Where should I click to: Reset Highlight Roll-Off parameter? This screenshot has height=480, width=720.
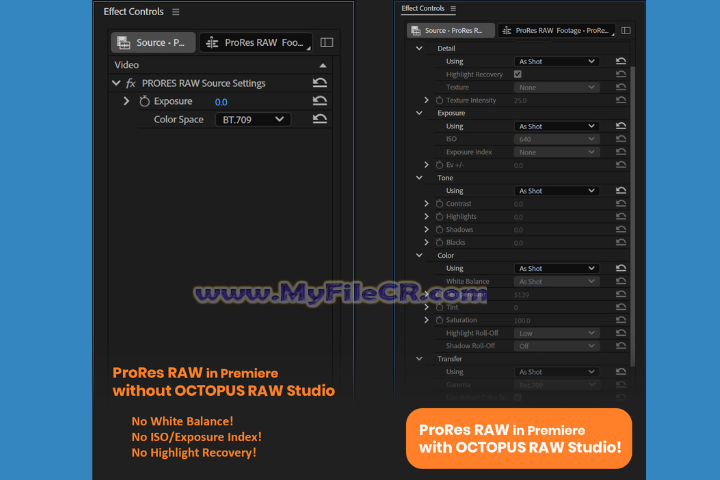point(621,333)
